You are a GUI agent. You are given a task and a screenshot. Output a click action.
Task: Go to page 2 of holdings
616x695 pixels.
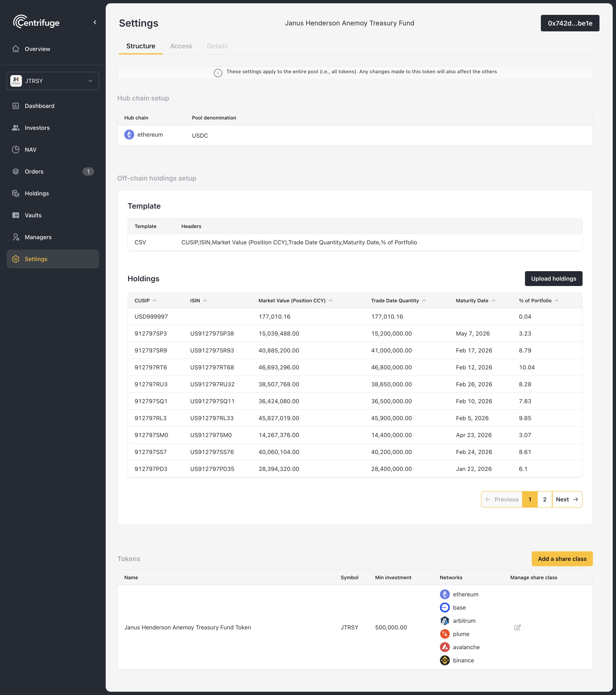tap(545, 499)
